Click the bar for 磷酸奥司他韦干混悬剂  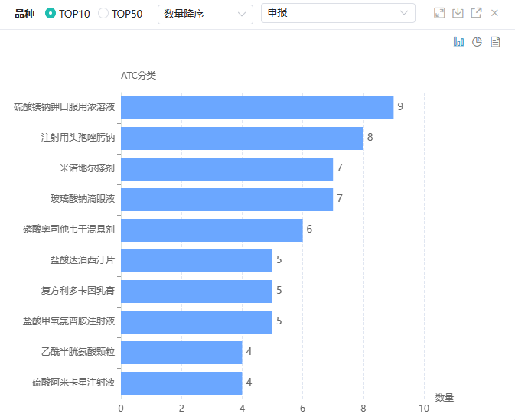(211, 230)
